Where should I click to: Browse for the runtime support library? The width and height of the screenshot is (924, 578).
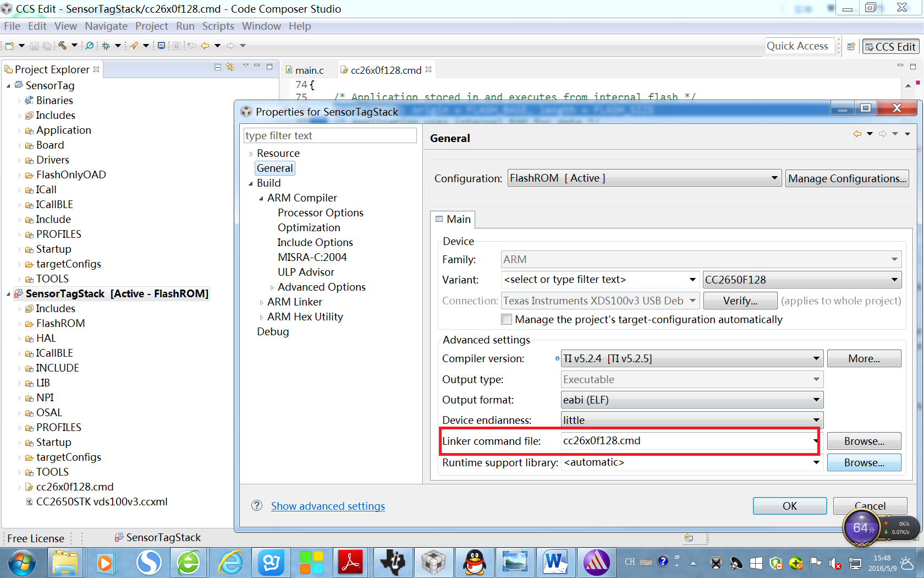point(864,462)
